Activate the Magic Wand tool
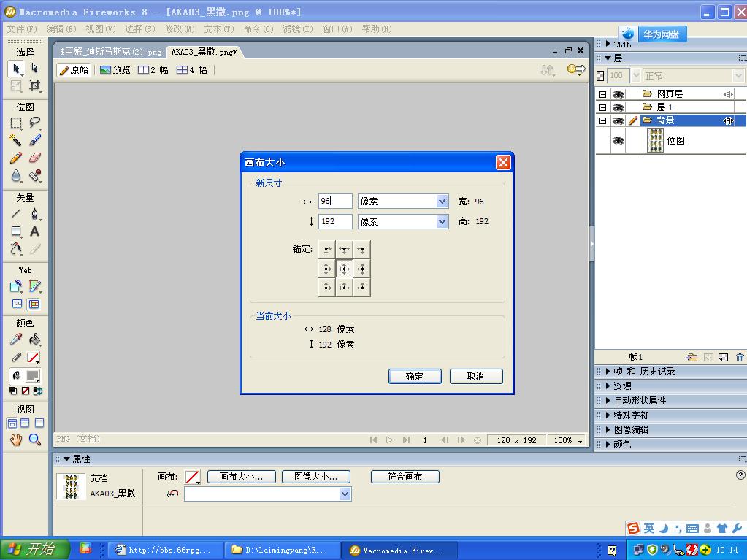Image resolution: width=747 pixels, height=560 pixels. click(16, 140)
